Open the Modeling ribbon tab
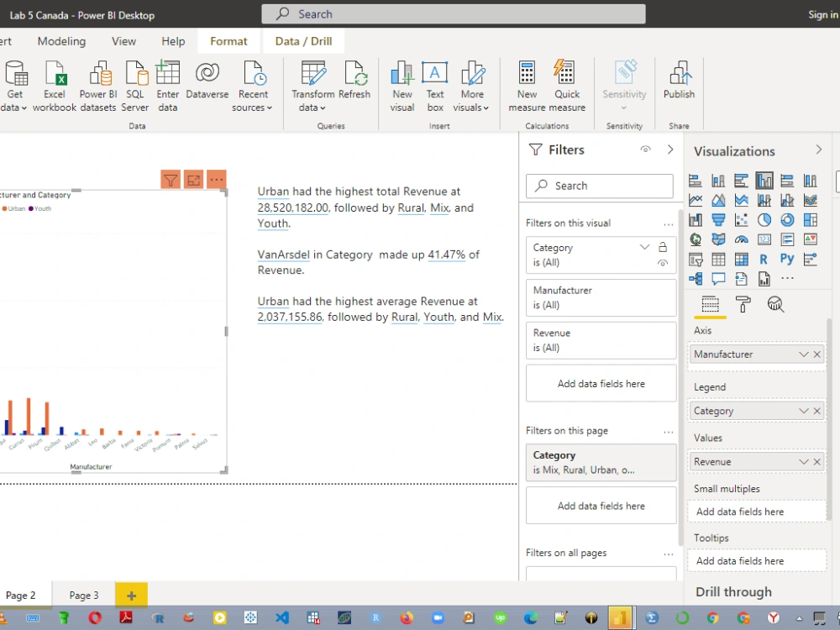Image resolution: width=840 pixels, height=630 pixels. point(61,41)
